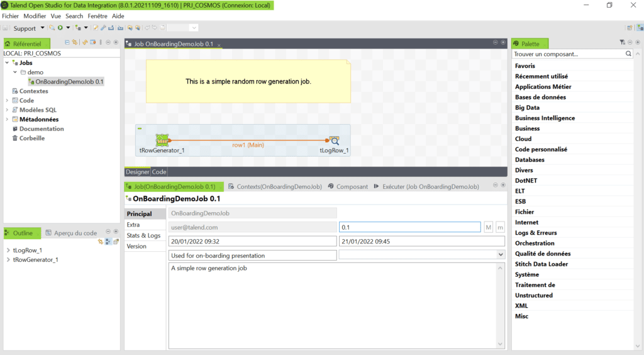The height and width of the screenshot is (355, 644).
Task: Open the Modifier menu
Action: point(35,16)
